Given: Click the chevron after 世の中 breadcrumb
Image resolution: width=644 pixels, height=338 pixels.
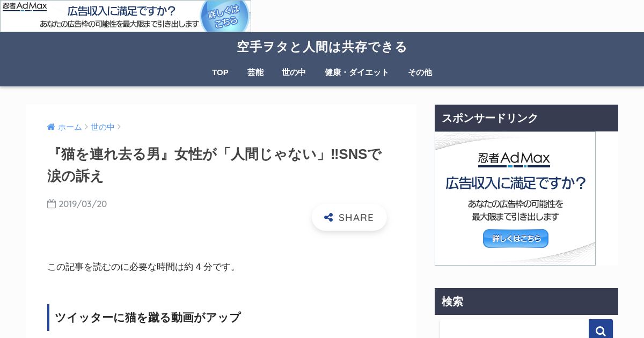Looking at the screenshot, I should pyautogui.click(x=119, y=127).
